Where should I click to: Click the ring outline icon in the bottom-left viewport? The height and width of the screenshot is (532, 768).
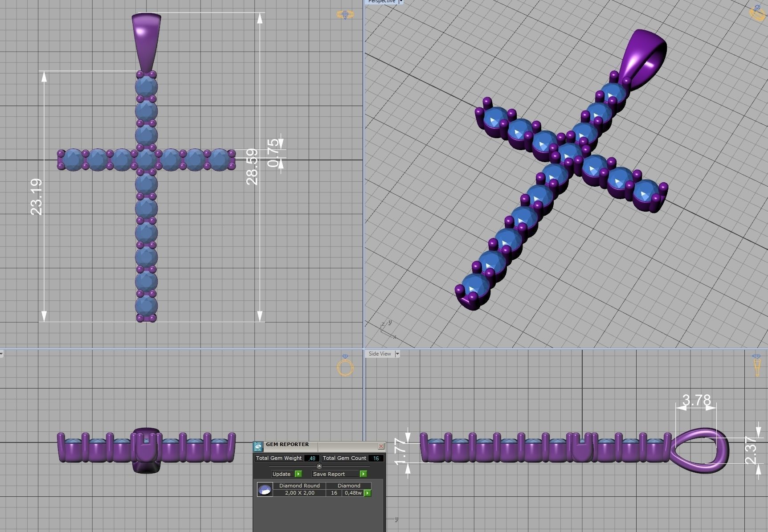pos(345,366)
